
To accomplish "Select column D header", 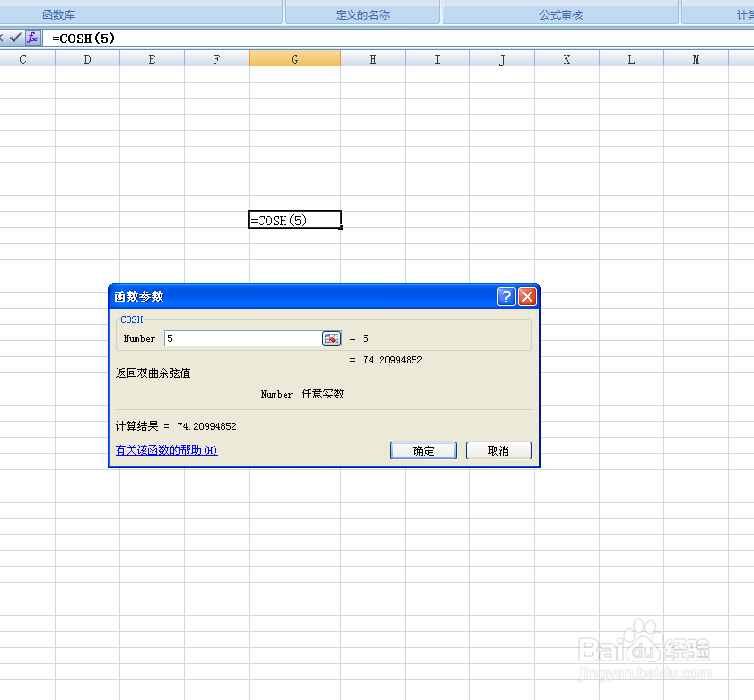I will coord(88,58).
